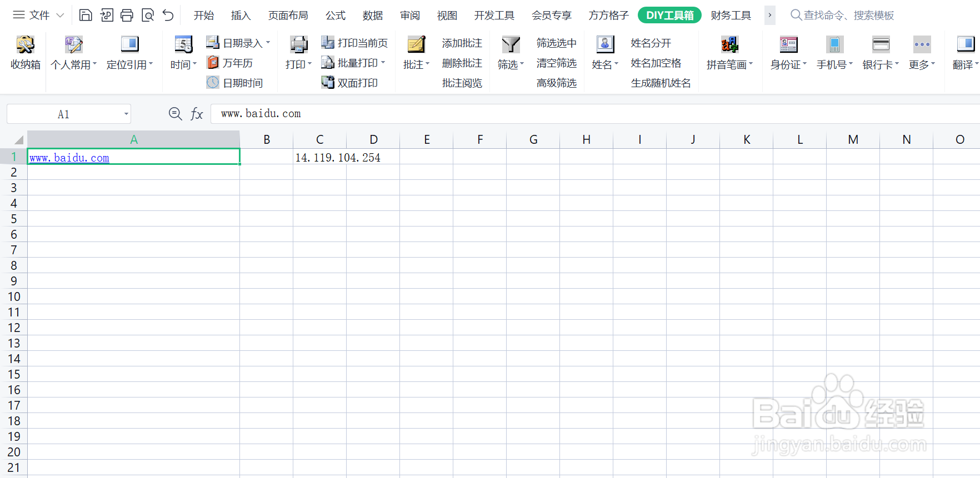This screenshot has width=980, height=478.
Task: Open the Name Box dropdown arrow
Action: click(126, 114)
